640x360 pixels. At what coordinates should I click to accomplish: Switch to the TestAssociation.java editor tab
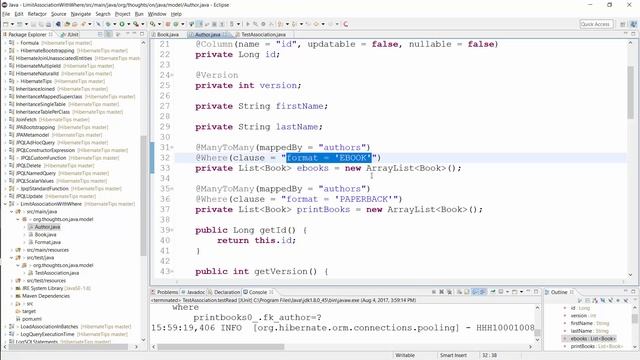pos(260,35)
